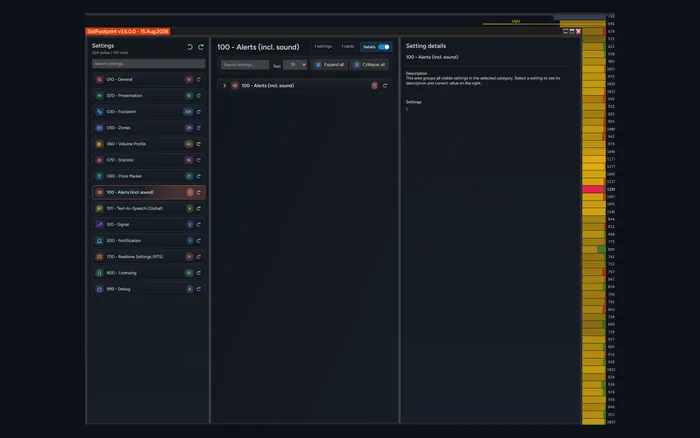Reset the 120 - Signal category
The width and height of the screenshot is (700, 438).
199,225
